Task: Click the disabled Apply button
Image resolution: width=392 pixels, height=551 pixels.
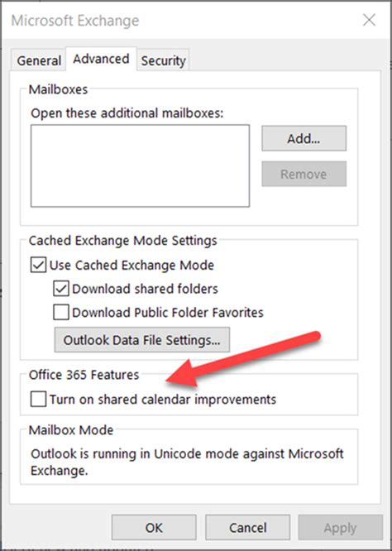Action: pyautogui.click(x=341, y=528)
